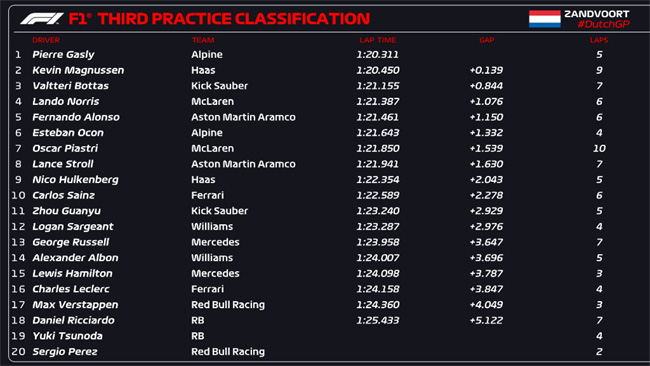Select Pierre Gasly's name
650x366 pixels.
click(63, 55)
